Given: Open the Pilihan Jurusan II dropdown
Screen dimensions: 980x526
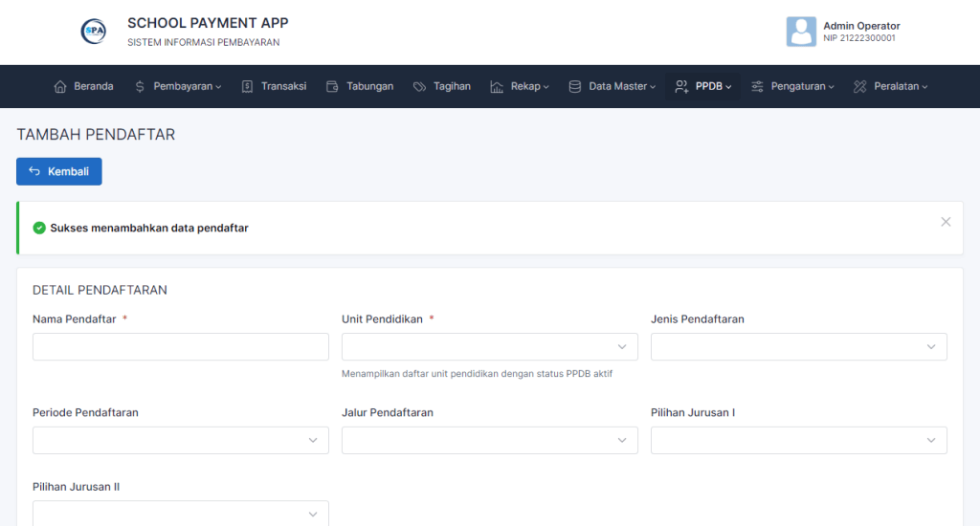Looking at the screenshot, I should 180,514.
